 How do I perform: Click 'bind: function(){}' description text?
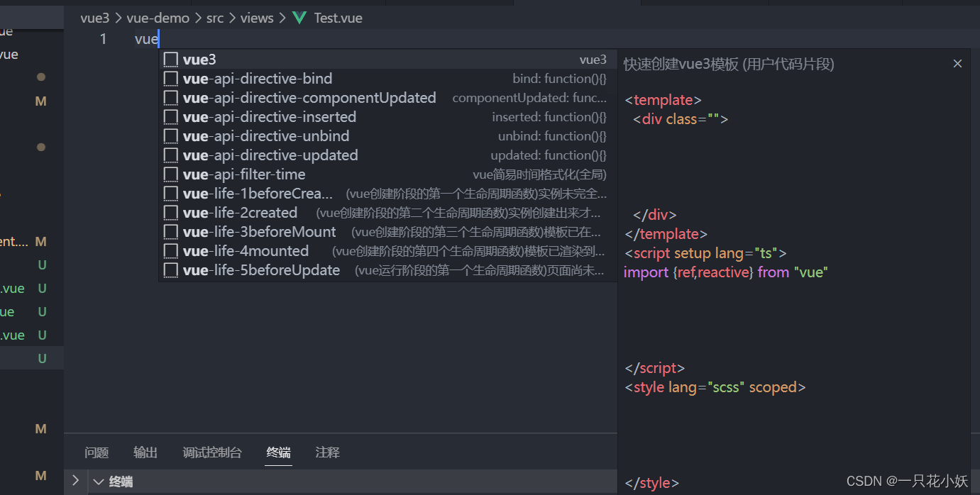[560, 79]
